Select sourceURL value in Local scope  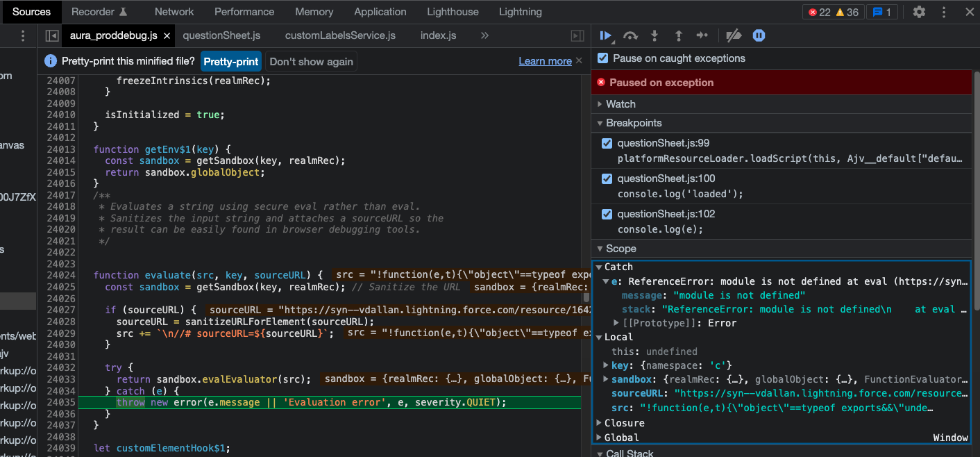click(821, 393)
